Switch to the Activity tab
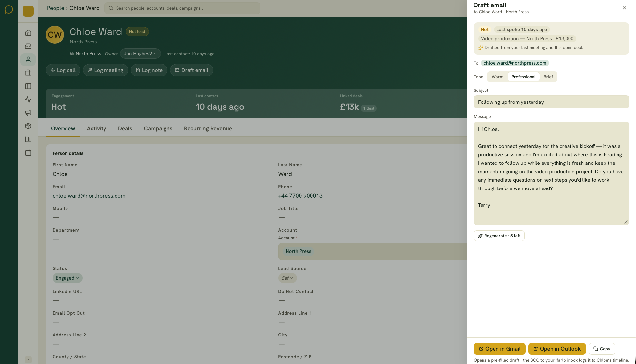Screen dimensions: 636x364 pos(96,128)
